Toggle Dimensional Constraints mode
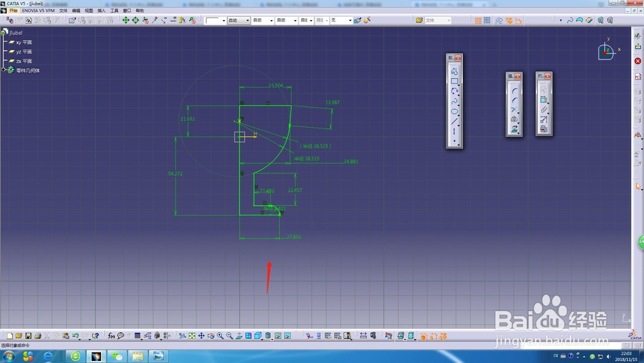The width and height of the screenshot is (644, 363). 518,20
